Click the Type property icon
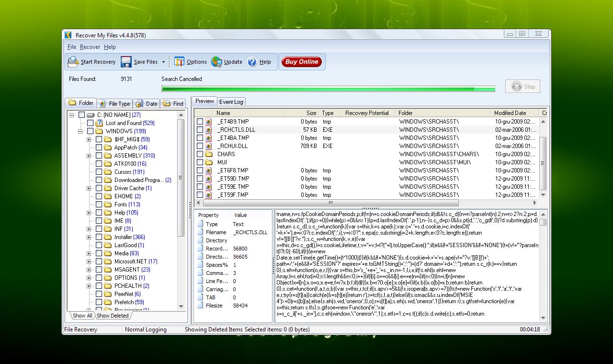 pyautogui.click(x=200, y=224)
